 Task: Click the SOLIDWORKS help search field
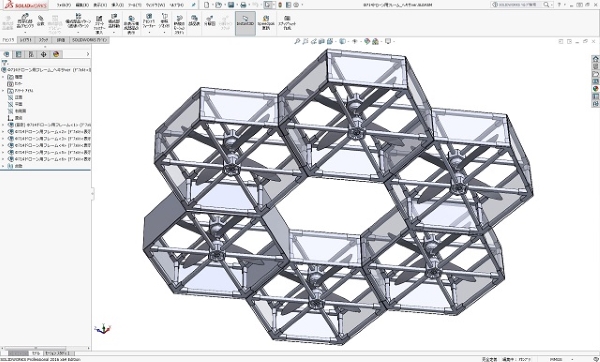(520, 5)
